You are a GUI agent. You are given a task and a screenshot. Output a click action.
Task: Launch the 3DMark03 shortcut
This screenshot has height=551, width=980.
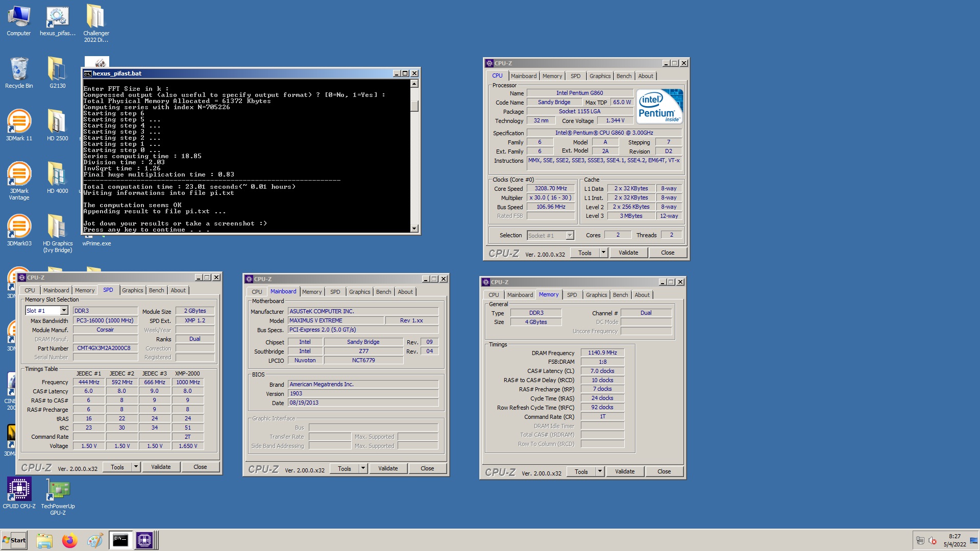click(19, 230)
